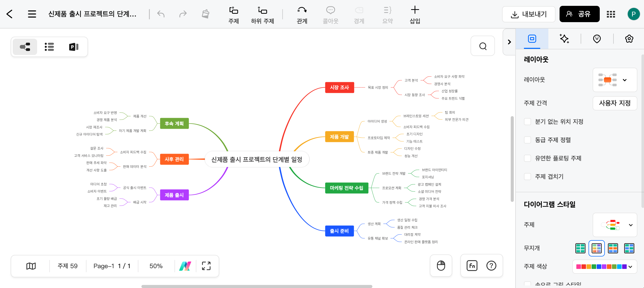Open the 레이아웃 structure dropdown
644x288 pixels.
615,80
